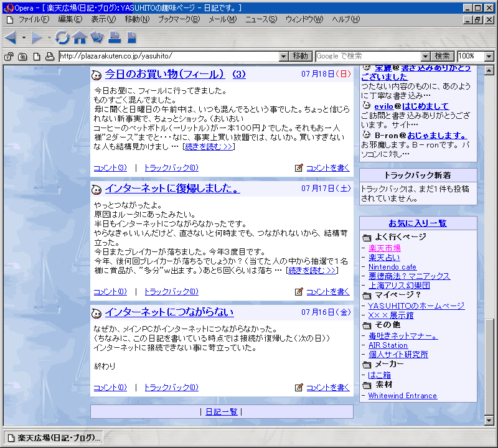Screen dimensions: 498x448
Task: Open the Forward button history dropdown
Action: click(x=49, y=38)
